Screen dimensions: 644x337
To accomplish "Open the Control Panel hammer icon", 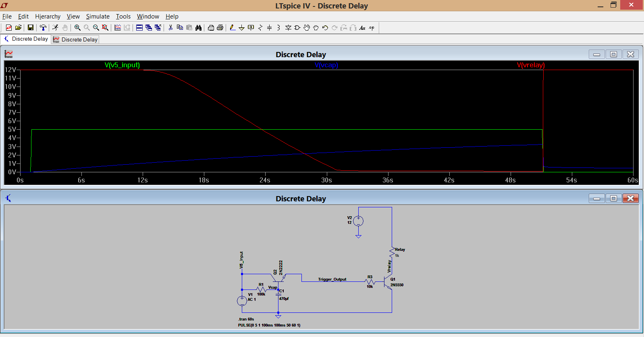I will [x=43, y=28].
